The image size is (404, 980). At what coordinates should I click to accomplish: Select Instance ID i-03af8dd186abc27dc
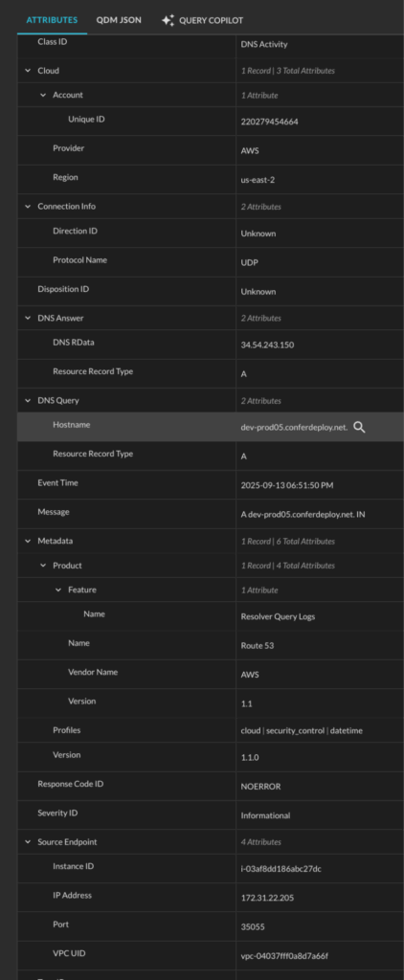coord(281,869)
